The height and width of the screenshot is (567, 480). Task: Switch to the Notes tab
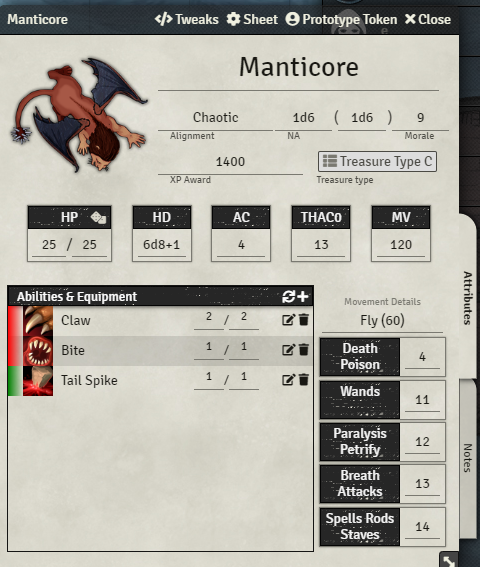point(468,458)
